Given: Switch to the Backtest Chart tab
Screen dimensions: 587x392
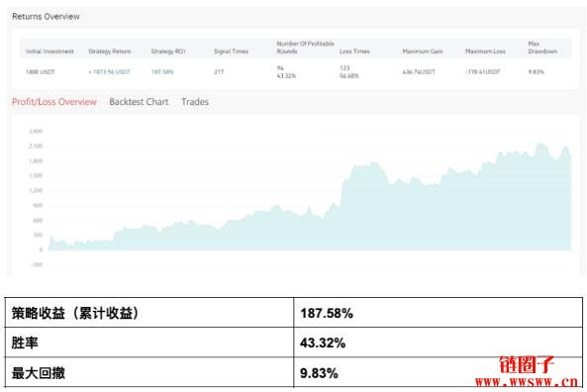Looking at the screenshot, I should (139, 102).
